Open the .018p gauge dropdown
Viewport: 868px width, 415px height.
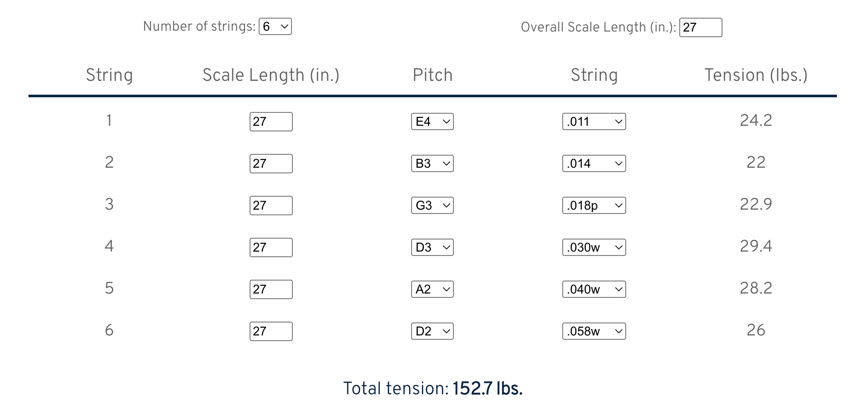click(x=594, y=205)
